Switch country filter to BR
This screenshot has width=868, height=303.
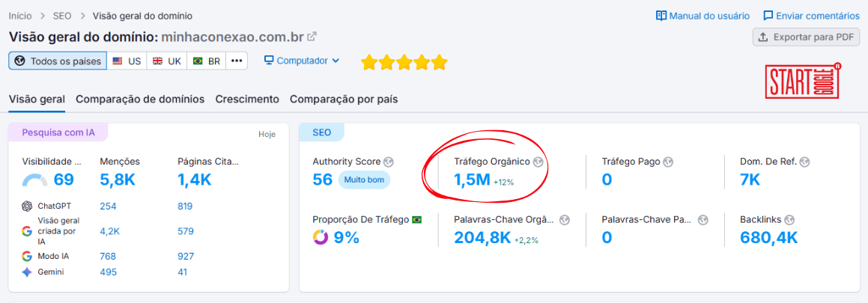[x=207, y=61]
